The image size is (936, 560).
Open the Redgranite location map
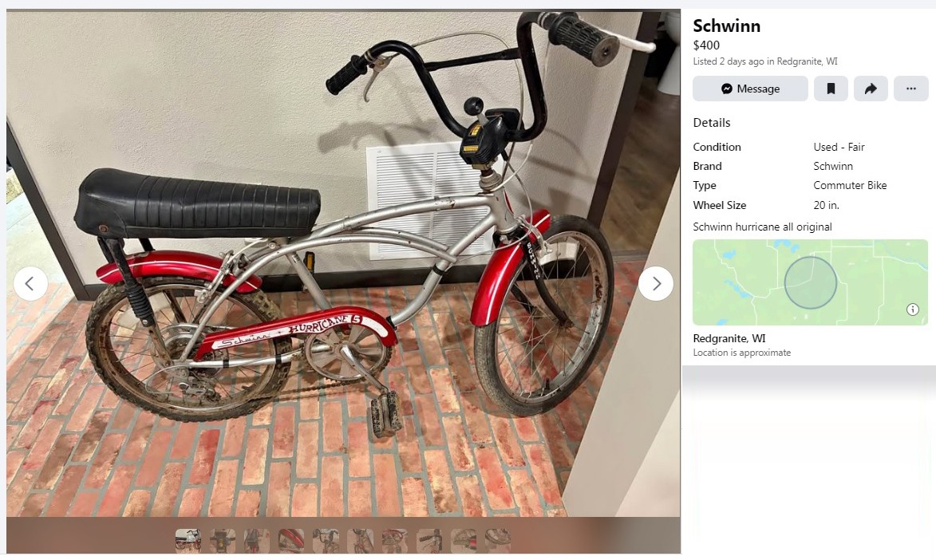(x=810, y=282)
